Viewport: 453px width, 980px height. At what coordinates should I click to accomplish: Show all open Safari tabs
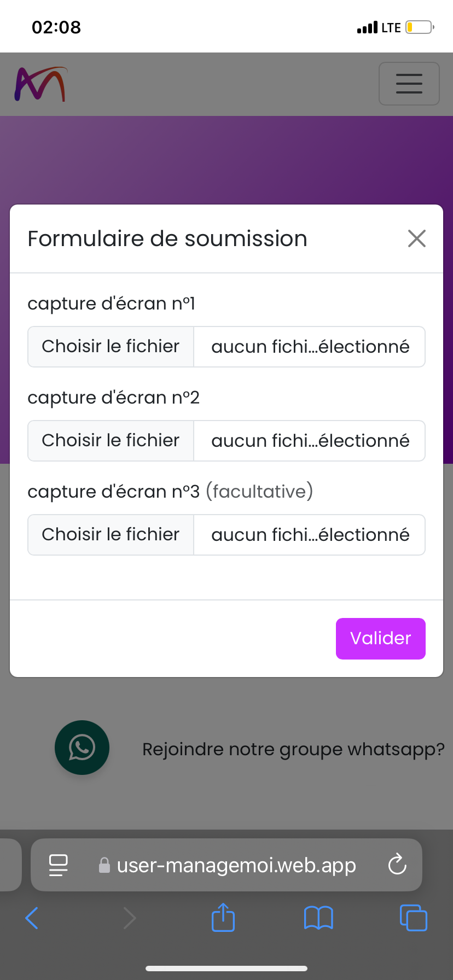pos(414,918)
